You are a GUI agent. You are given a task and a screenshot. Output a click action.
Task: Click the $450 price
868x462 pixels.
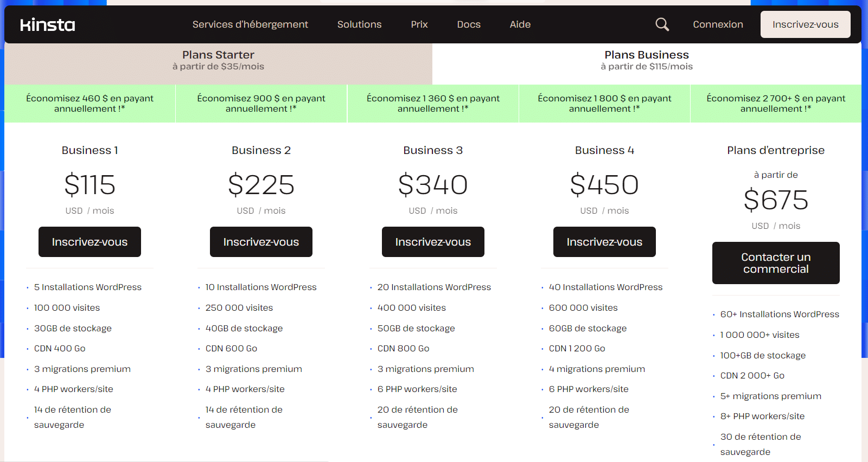[x=604, y=185]
